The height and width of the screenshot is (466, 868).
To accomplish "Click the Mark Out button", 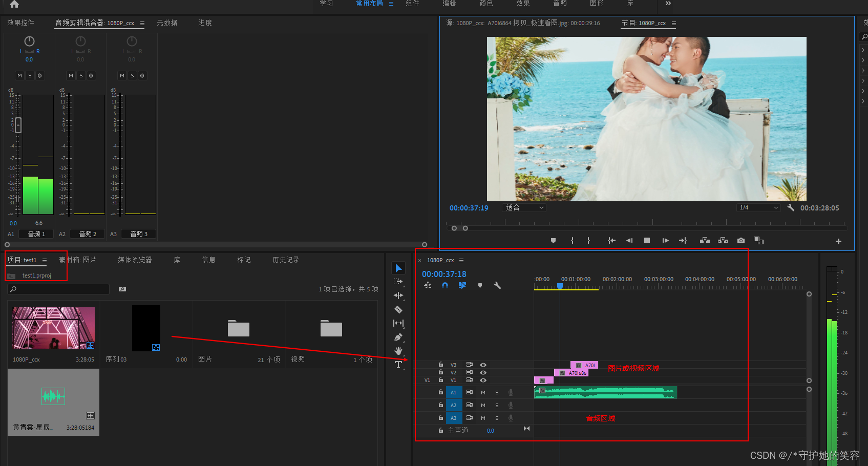I will tap(588, 241).
